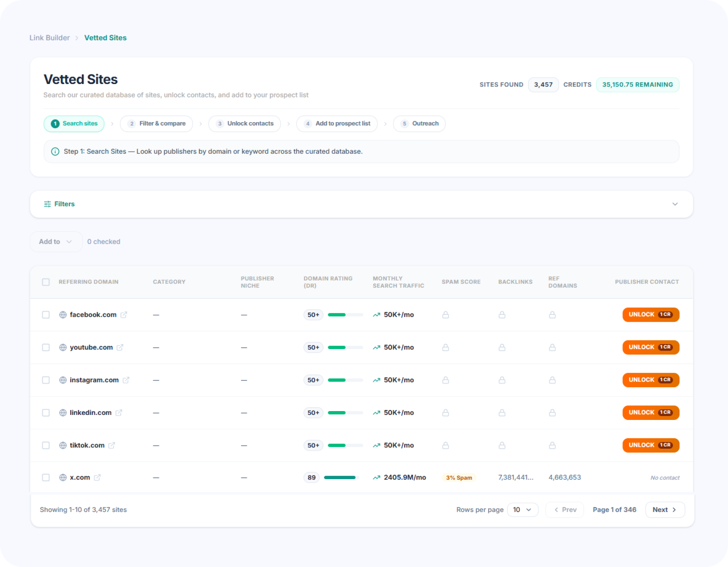Click the globe icon beside tiktok.com
Screen dimensions: 728x567
(63, 445)
